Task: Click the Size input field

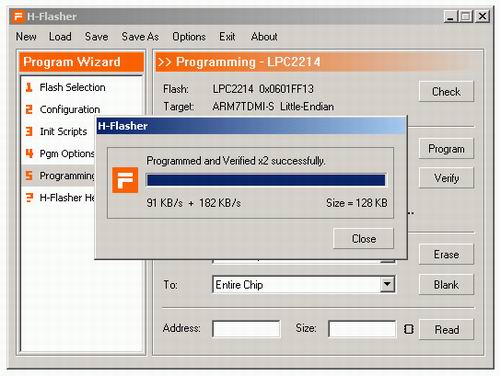Action: (362, 329)
